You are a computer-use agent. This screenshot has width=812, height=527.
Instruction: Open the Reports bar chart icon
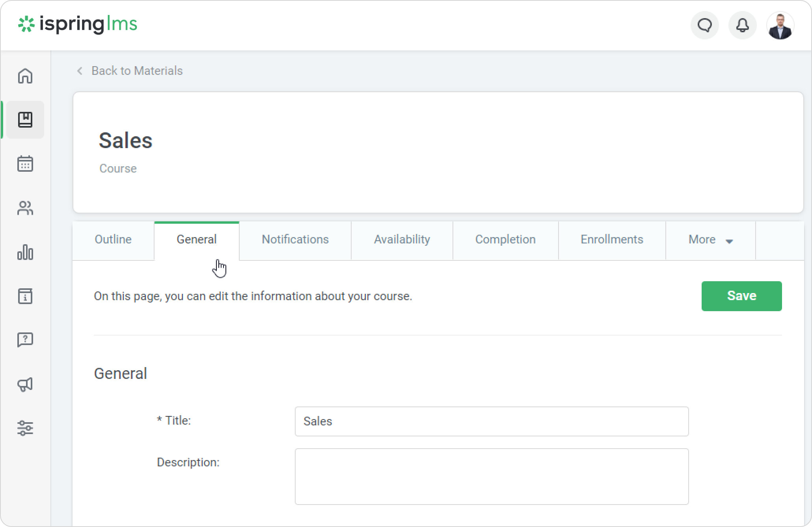click(x=25, y=252)
